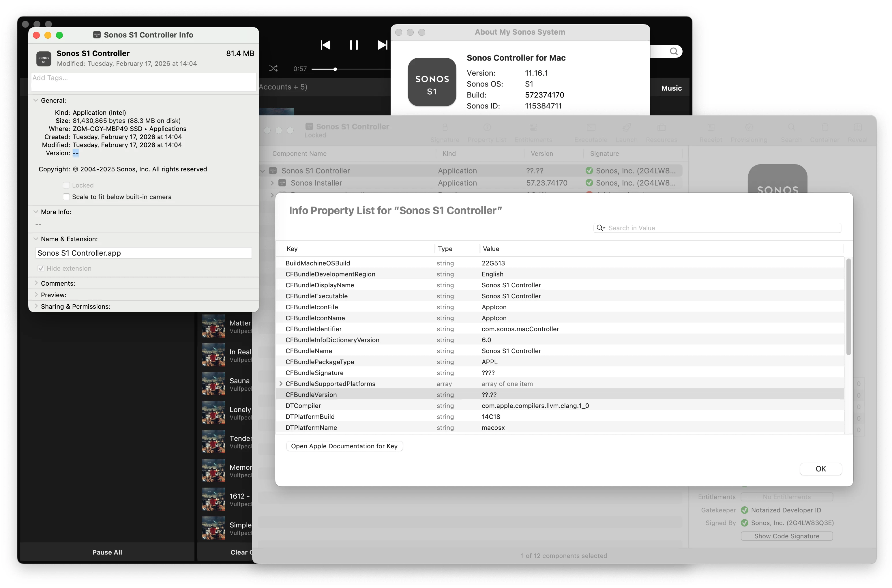Viewport: 892px width, 588px height.
Task: Open search options magnifier in Search in Value
Action: pos(601,228)
